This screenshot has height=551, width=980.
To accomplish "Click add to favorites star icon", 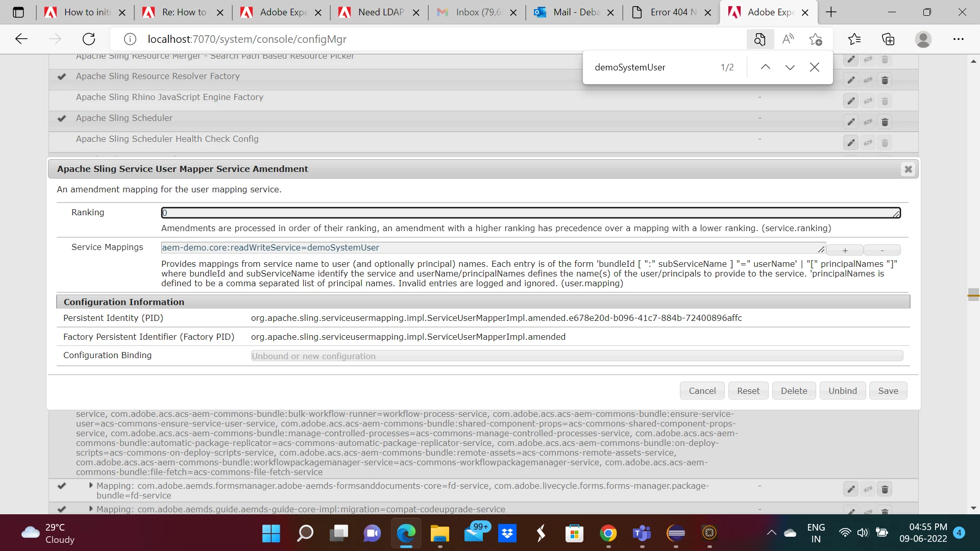I will click(815, 39).
